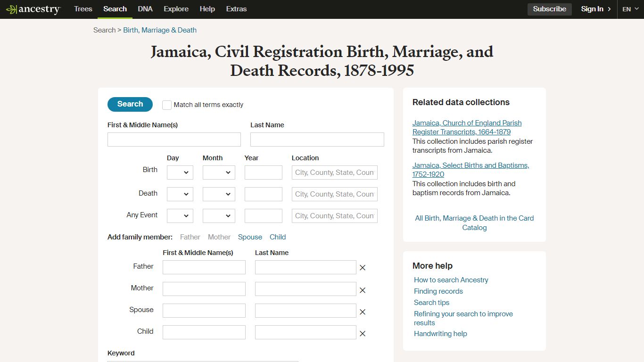The width and height of the screenshot is (644, 362).
Task: Focus Birth Location field
Action: coord(335,173)
